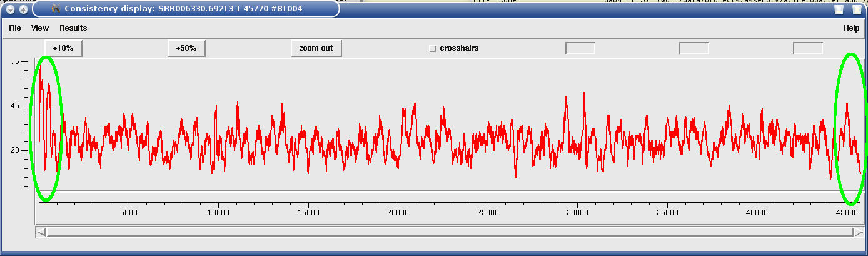Open the Results menu
The width and height of the screenshot is (868, 256).
(73, 28)
